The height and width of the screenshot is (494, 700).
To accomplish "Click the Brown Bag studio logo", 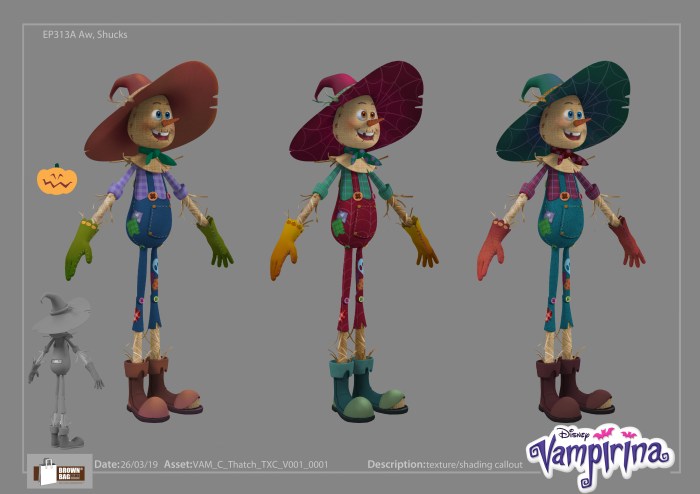I will [59, 471].
